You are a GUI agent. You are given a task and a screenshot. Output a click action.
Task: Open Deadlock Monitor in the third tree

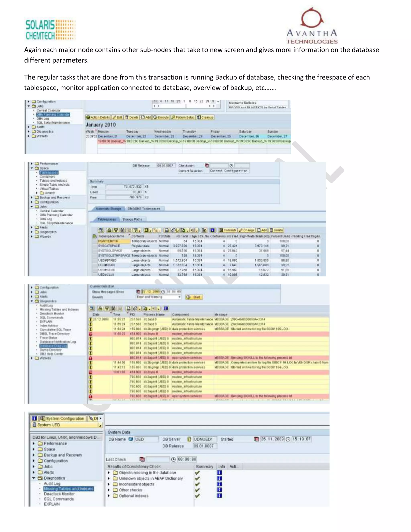pyautogui.click(x=52, y=314)
